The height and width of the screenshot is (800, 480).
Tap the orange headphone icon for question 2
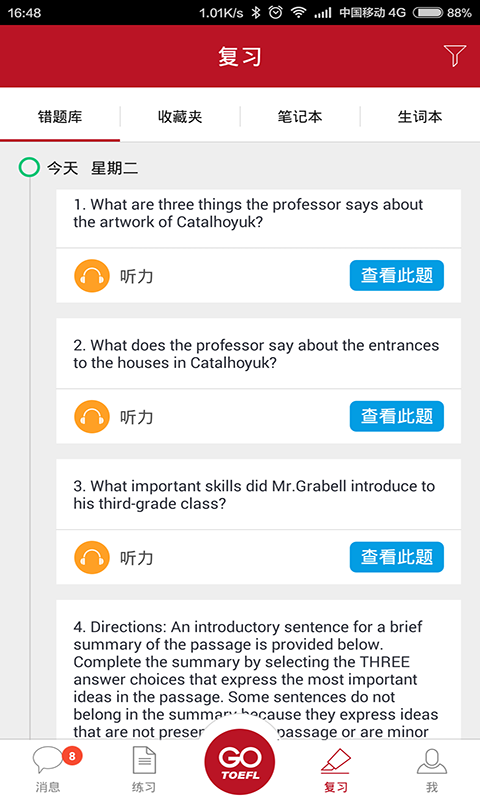[x=92, y=417]
